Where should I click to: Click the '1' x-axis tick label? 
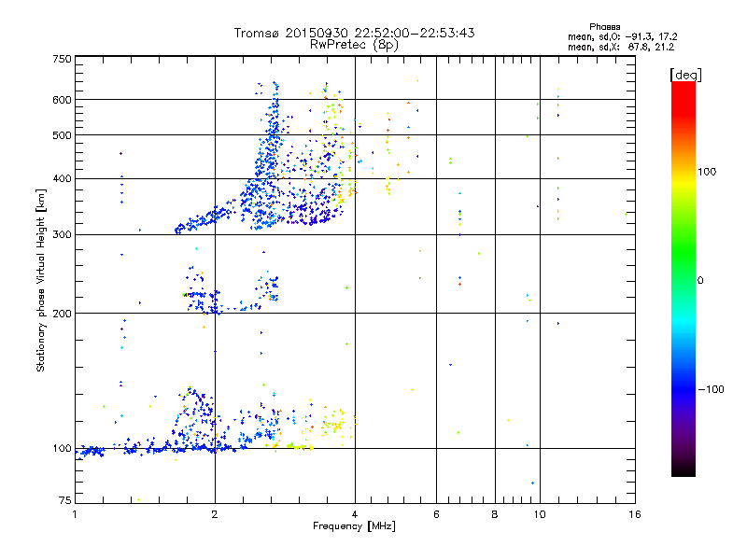click(x=75, y=514)
